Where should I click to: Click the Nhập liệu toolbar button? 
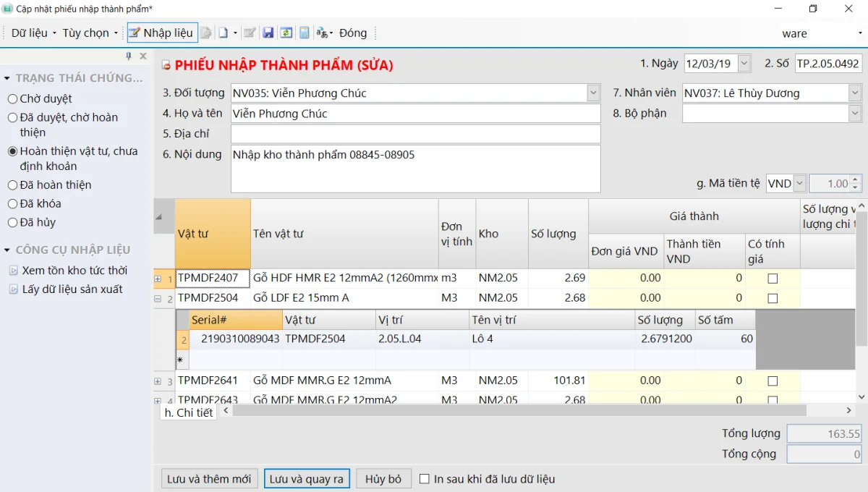click(x=161, y=33)
